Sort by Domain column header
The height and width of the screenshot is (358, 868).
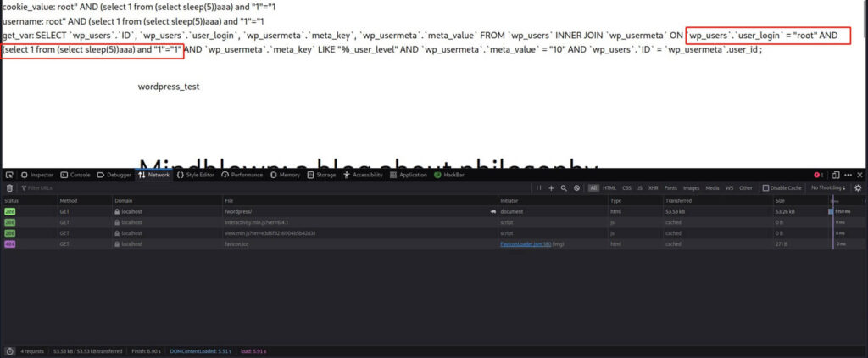point(167,200)
